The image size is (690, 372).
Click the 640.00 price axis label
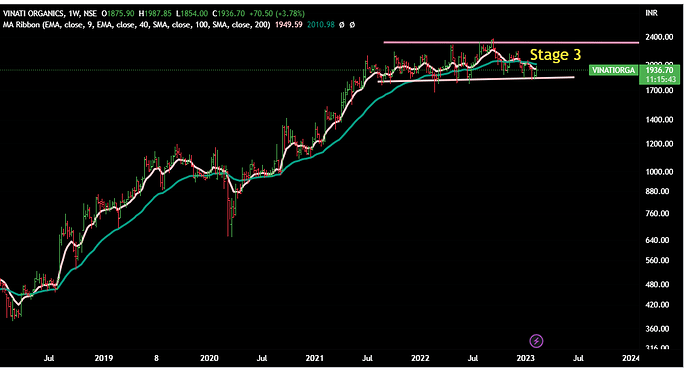tap(657, 240)
